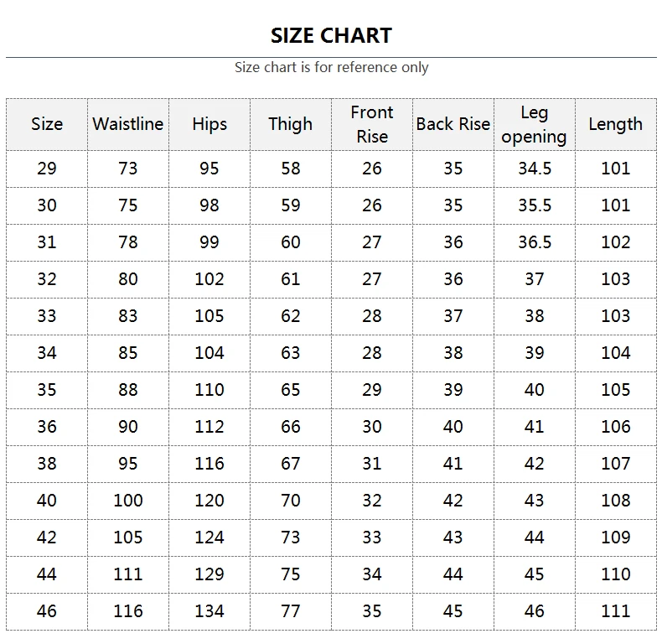This screenshot has width=662, height=644.
Task: Click the Hips value for size 34
Action: click(x=209, y=353)
